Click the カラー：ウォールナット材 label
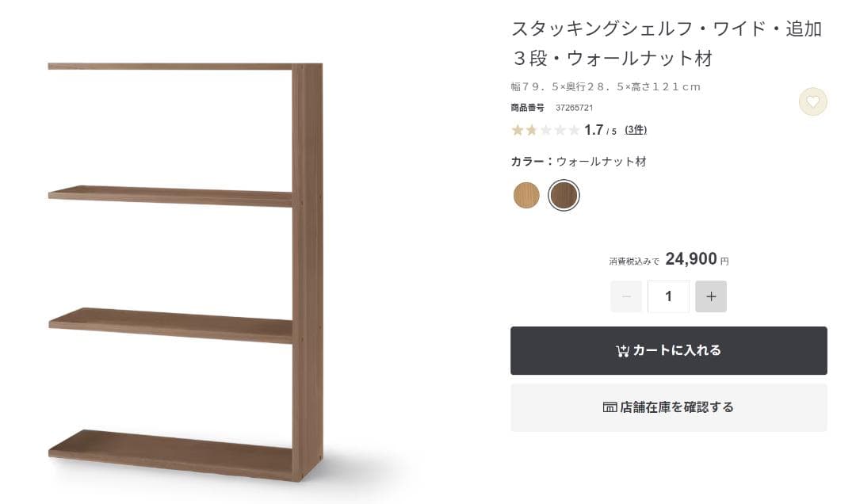Viewport: 856px width, 504px height. pyautogui.click(x=579, y=162)
